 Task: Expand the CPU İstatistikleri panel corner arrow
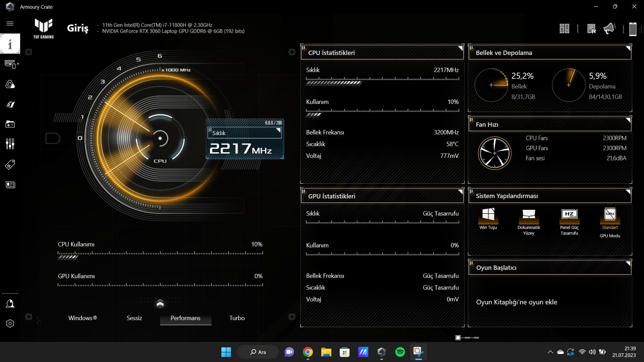(460, 48)
